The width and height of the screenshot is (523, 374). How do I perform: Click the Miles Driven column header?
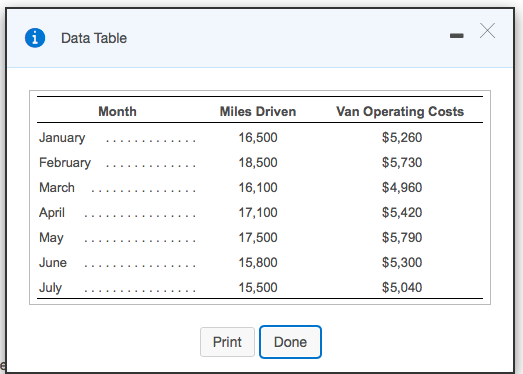(x=258, y=111)
